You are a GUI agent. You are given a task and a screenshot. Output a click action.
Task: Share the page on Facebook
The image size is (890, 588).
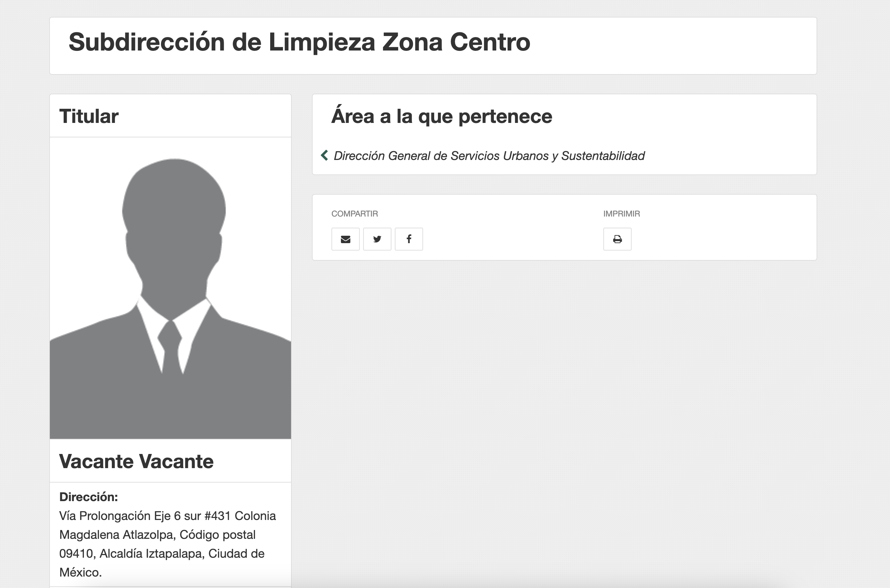[x=409, y=239]
